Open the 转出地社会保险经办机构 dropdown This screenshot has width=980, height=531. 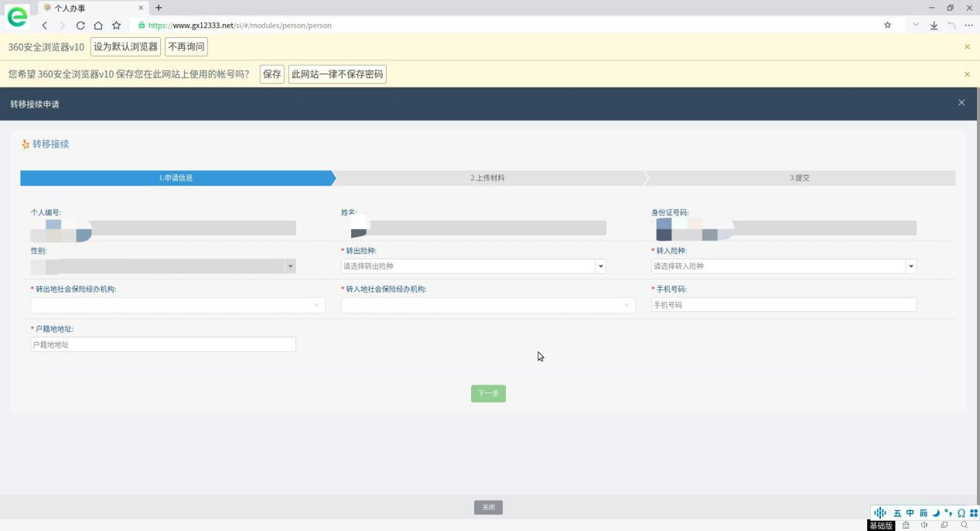(x=178, y=305)
